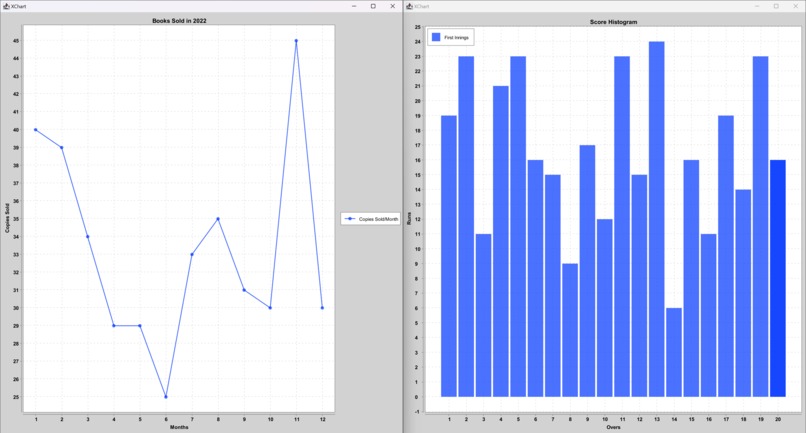Select the month 9 data point at 31
The width and height of the screenshot is (806, 433).
pyautogui.click(x=244, y=290)
